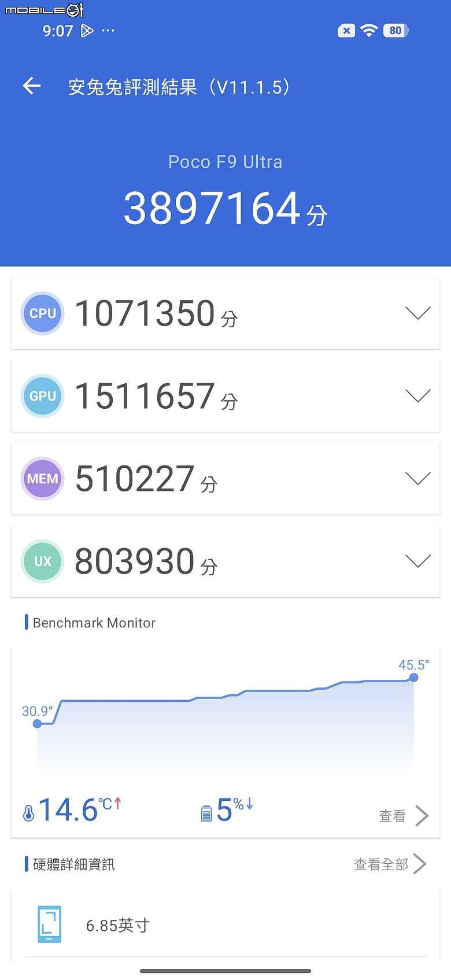Image resolution: width=451 pixels, height=980 pixels.
Task: Tap the 安兔兔評測結果 title
Action: [179, 87]
